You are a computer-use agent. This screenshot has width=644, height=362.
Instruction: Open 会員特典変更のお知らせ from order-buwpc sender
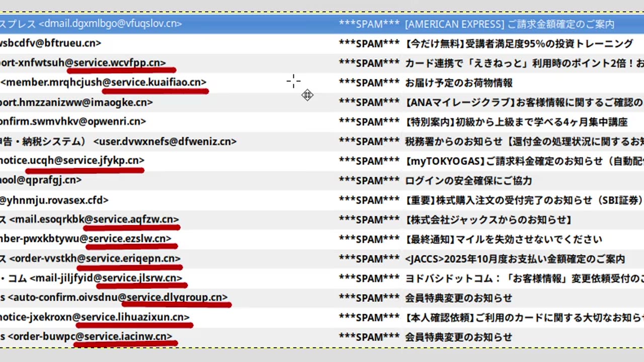point(459,337)
